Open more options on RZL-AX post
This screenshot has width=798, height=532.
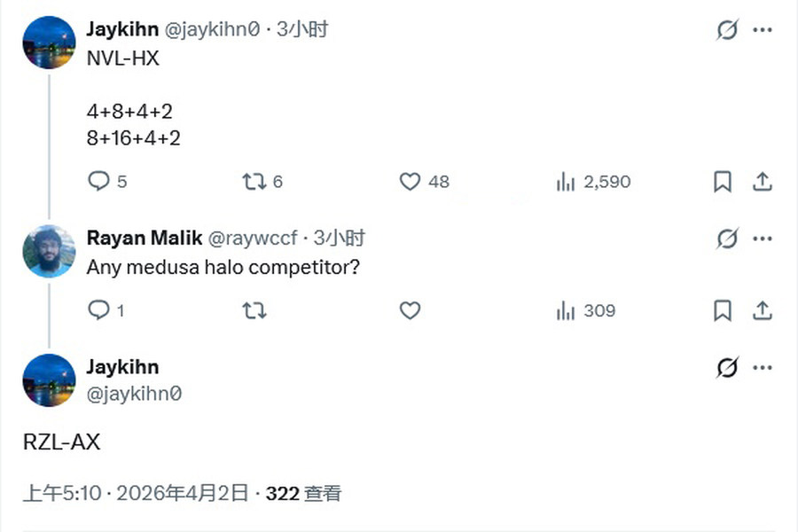(x=763, y=368)
